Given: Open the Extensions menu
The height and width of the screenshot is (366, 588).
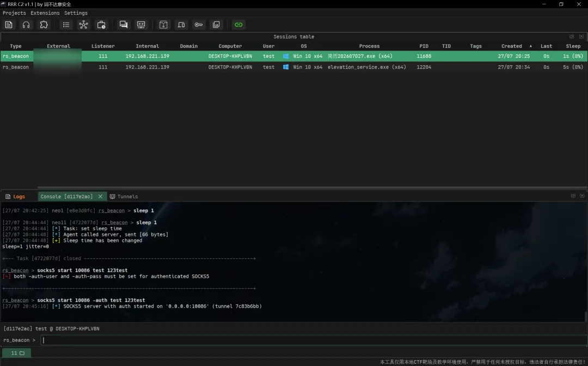Looking at the screenshot, I should [x=45, y=13].
